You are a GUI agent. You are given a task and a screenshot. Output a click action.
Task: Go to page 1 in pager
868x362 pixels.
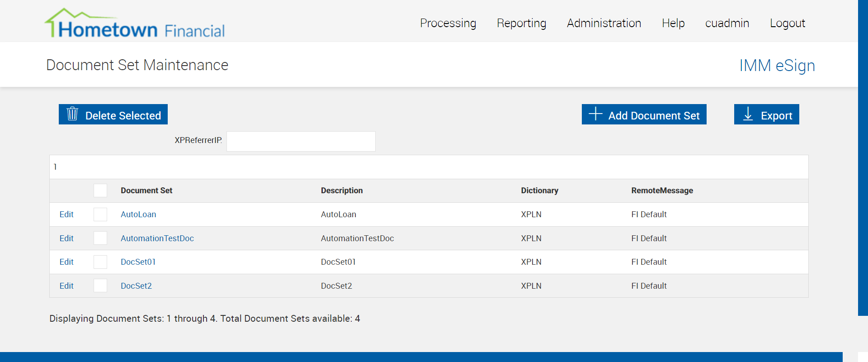pos(55,167)
